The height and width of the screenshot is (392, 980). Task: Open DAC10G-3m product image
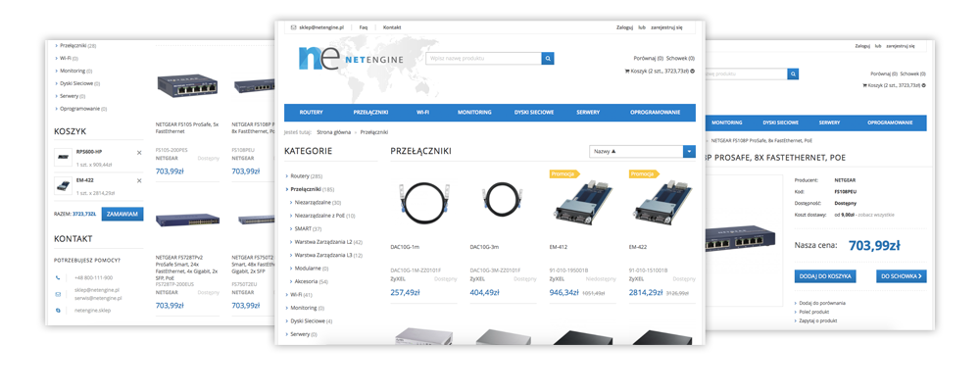click(503, 201)
